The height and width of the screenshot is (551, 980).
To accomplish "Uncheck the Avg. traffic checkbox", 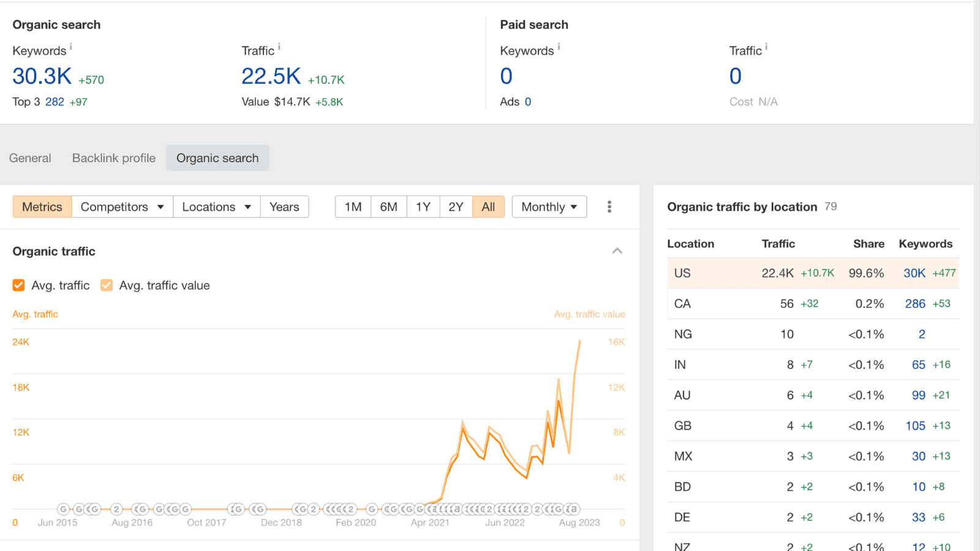I will (19, 285).
